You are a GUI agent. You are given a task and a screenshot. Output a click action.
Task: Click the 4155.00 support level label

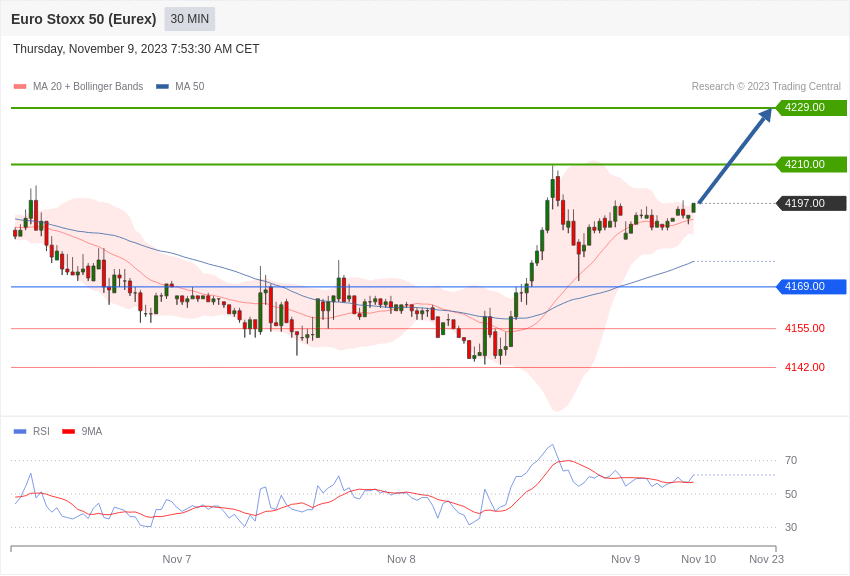pos(805,328)
